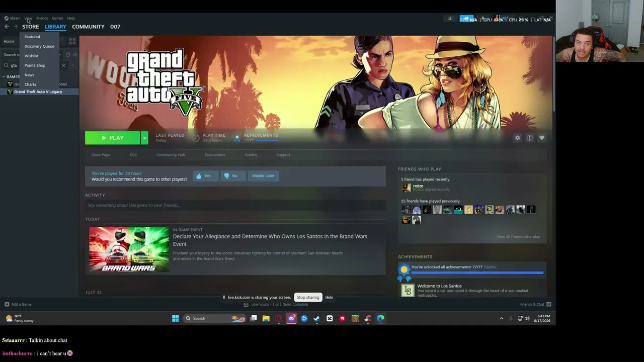Open the 007 profile tab

[115, 27]
